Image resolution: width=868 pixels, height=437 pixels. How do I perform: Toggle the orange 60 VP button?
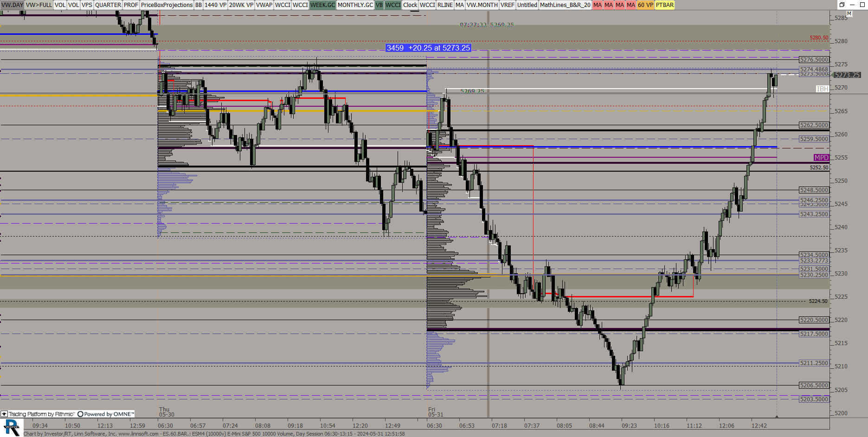[x=645, y=5]
